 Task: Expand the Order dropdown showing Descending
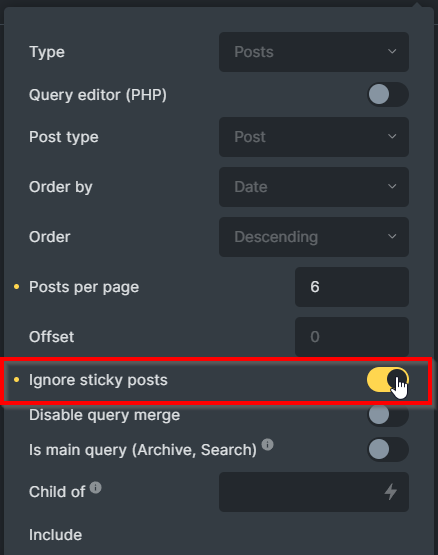(314, 237)
